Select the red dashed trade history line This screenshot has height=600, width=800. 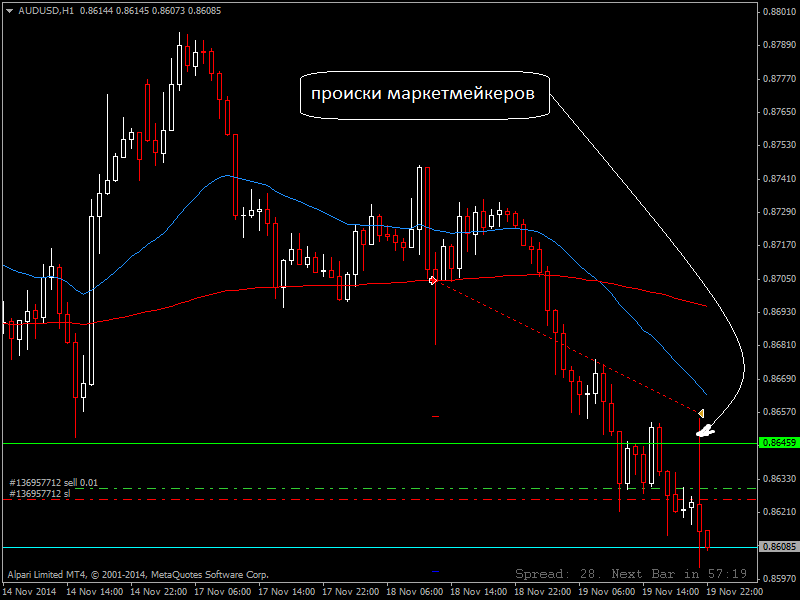click(566, 346)
